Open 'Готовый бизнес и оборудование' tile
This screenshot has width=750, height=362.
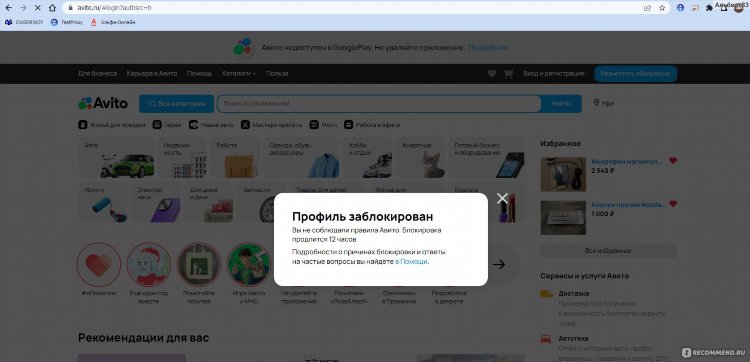tap(486, 158)
